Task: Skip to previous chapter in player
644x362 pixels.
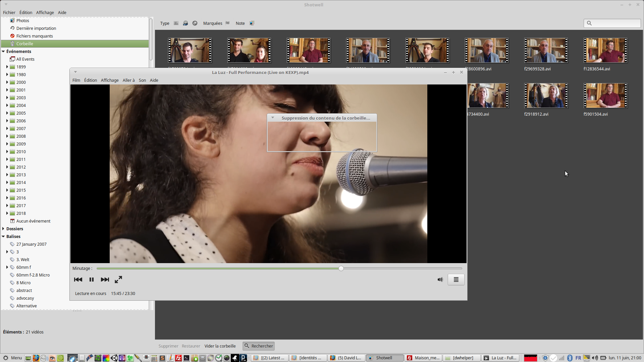Action: coord(78,280)
